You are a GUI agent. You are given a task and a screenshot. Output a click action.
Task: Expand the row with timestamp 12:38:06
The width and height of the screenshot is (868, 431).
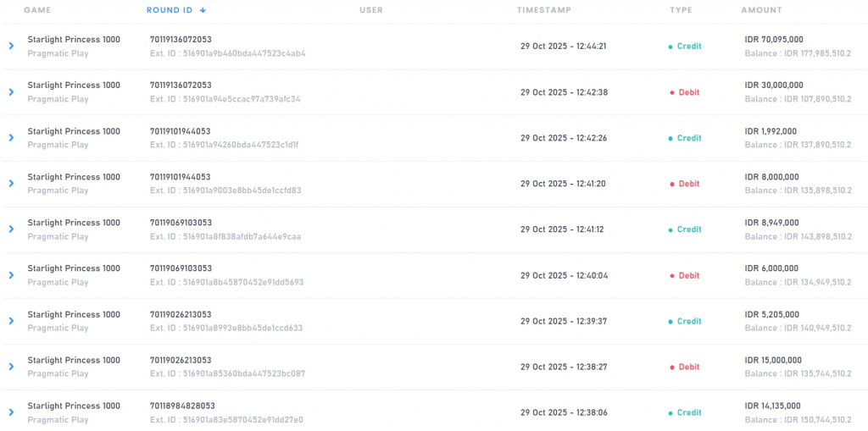pyautogui.click(x=11, y=412)
